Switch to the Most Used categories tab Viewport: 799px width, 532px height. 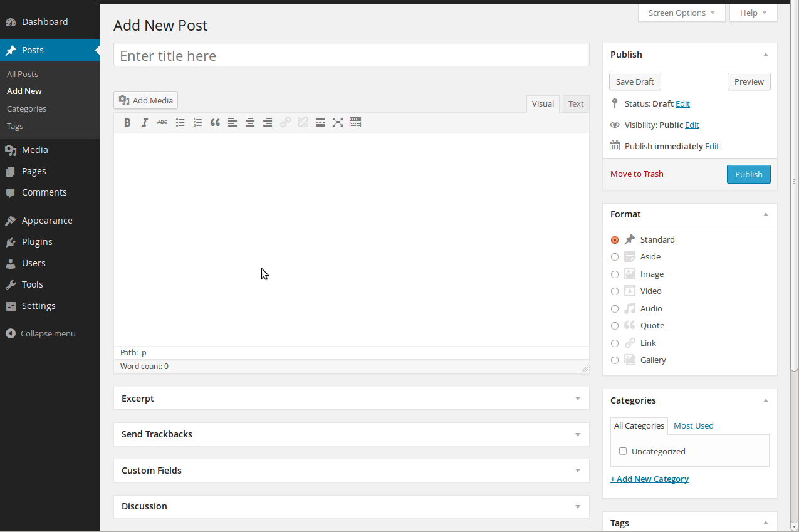693,425
